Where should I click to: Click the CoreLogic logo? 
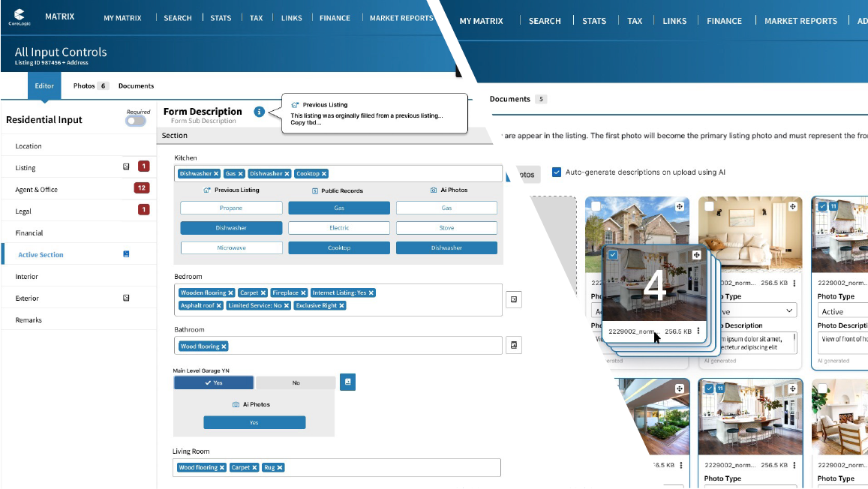(19, 17)
